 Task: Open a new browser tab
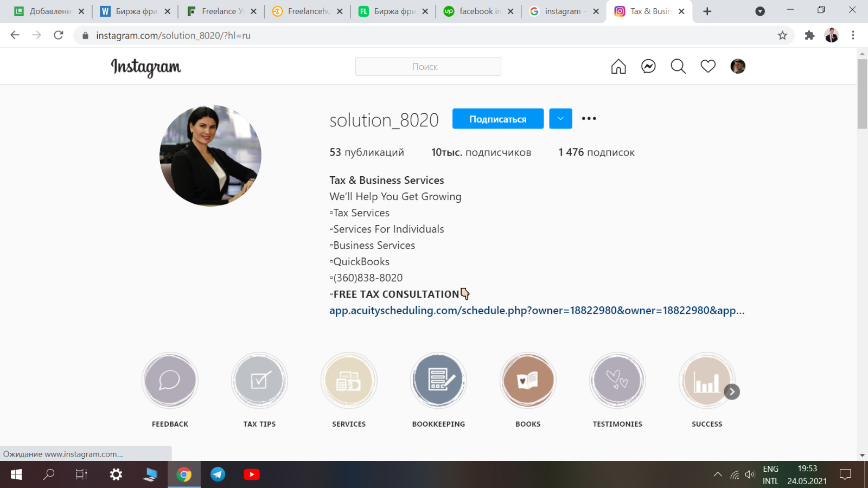[x=707, y=11]
